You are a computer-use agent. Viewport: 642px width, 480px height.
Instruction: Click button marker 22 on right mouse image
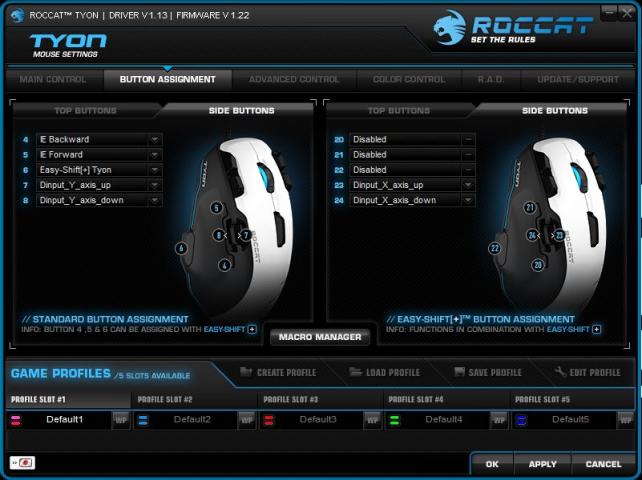pos(495,248)
